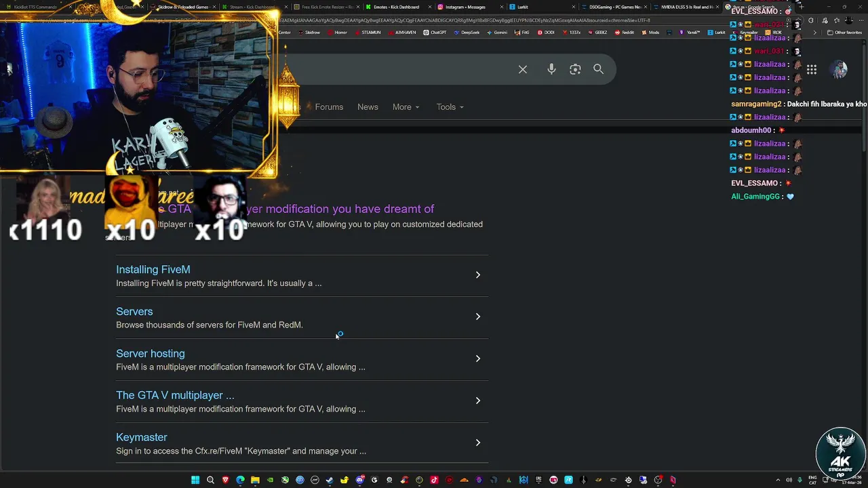Viewport: 868px width, 488px height.
Task: Open the ChatGPT bookmark
Action: tap(435, 33)
